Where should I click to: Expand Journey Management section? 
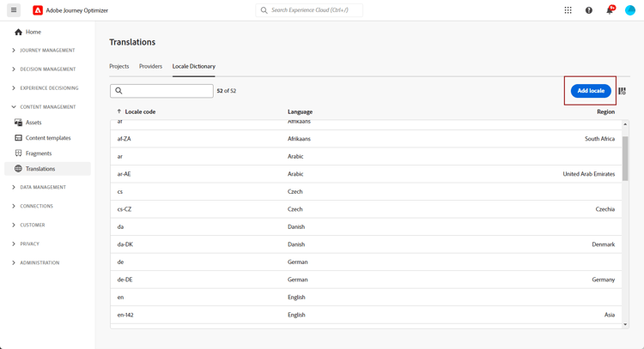[47, 51]
